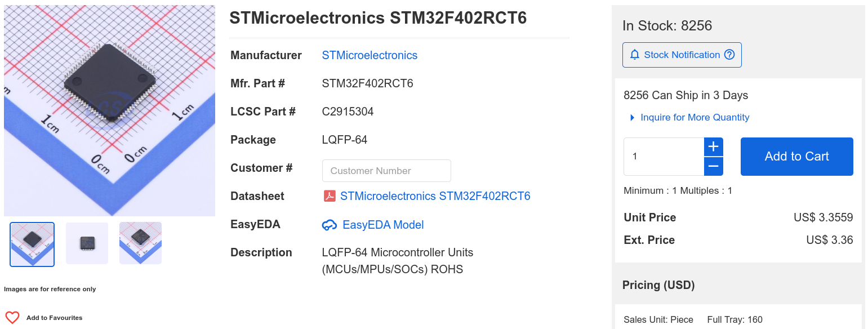Click the help question mark icon
868x329 pixels.
[729, 55]
